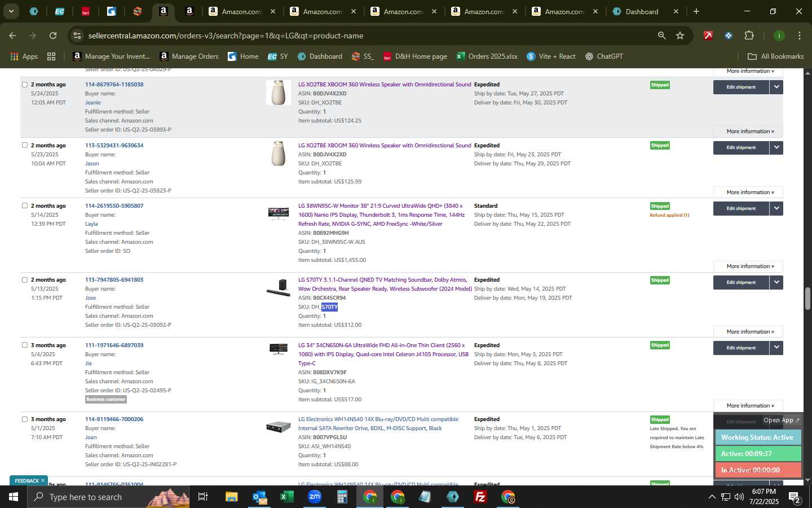Image resolution: width=812 pixels, height=508 pixels.
Task: Open Zoom from the taskbar
Action: pyautogui.click(x=315, y=497)
